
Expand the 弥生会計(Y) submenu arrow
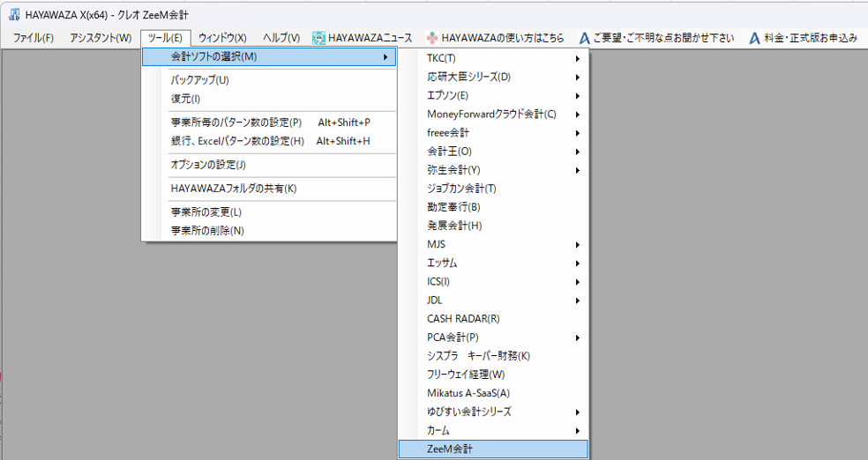(x=578, y=170)
